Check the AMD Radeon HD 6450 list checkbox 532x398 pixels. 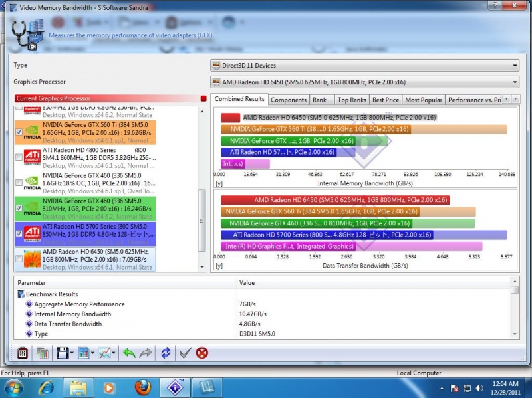[x=19, y=259]
